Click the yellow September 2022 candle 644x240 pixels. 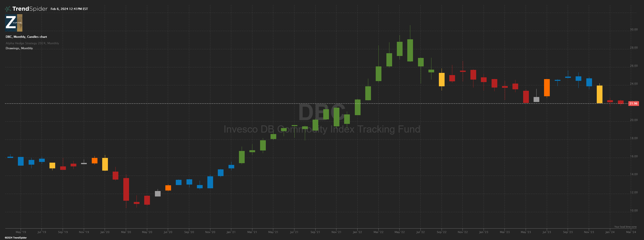pyautogui.click(x=442, y=80)
